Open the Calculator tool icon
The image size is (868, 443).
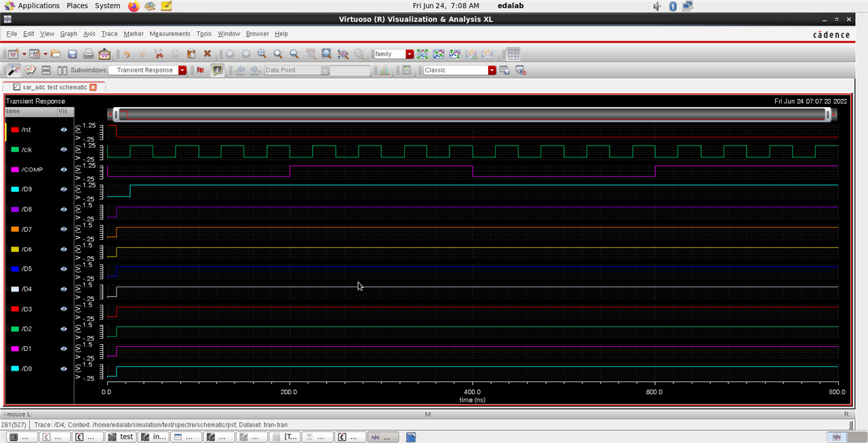[x=406, y=70]
